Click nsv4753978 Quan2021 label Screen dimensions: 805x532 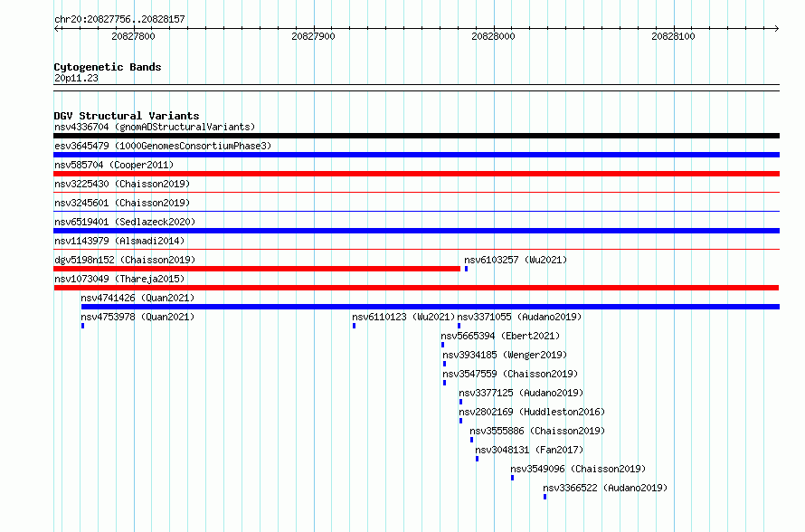137,317
